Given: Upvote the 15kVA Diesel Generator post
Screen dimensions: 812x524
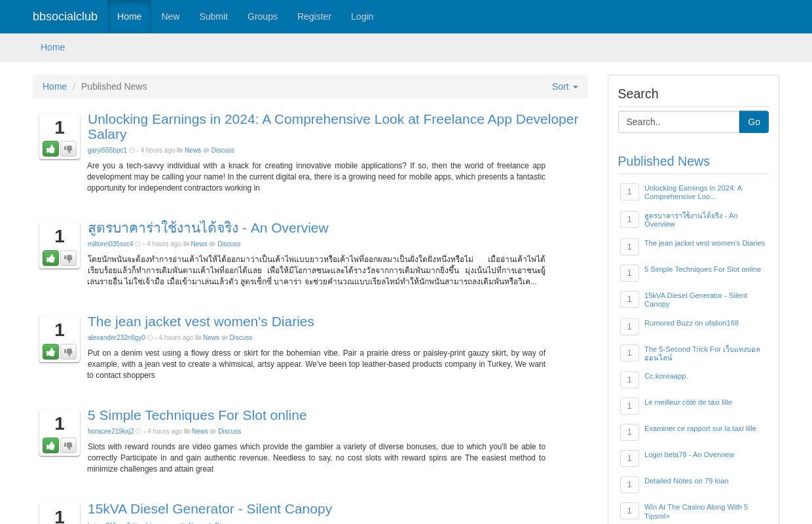Looking at the screenshot, I should (x=51, y=522).
